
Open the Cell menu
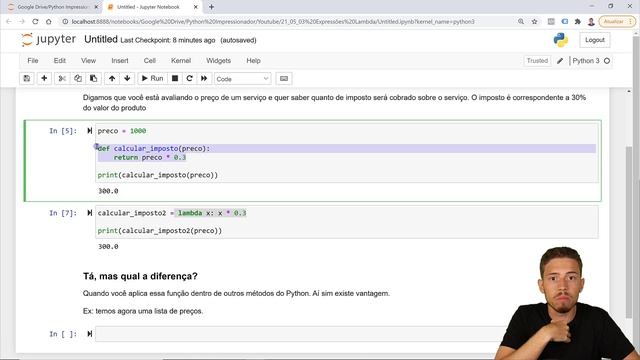point(149,60)
